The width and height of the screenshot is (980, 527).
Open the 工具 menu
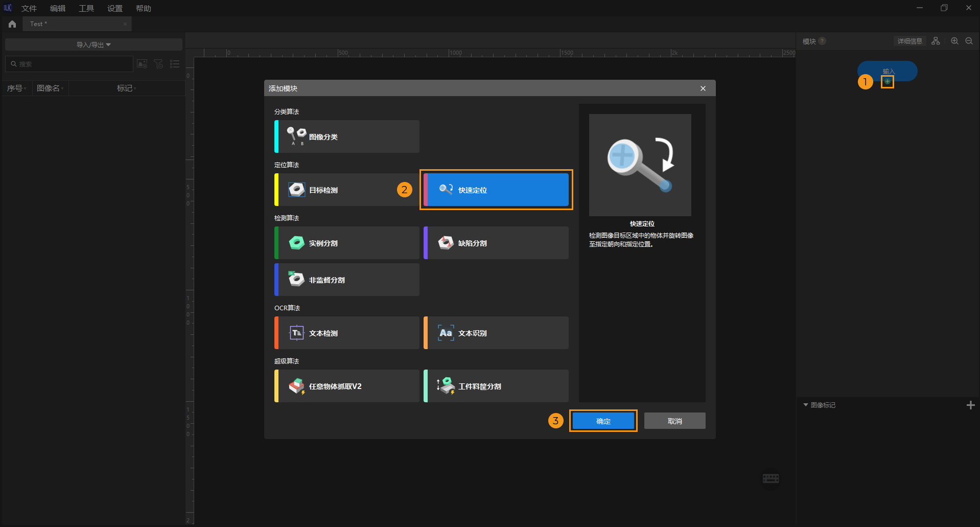[x=86, y=8]
